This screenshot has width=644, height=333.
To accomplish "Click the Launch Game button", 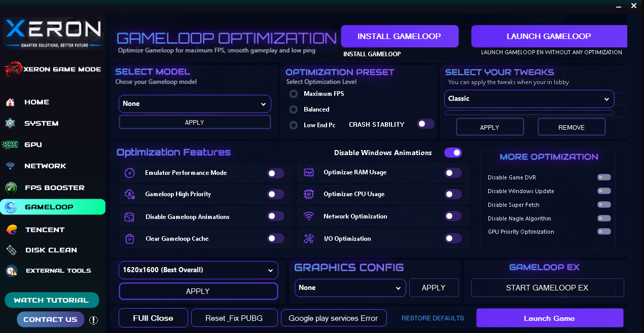I will 550,318.
